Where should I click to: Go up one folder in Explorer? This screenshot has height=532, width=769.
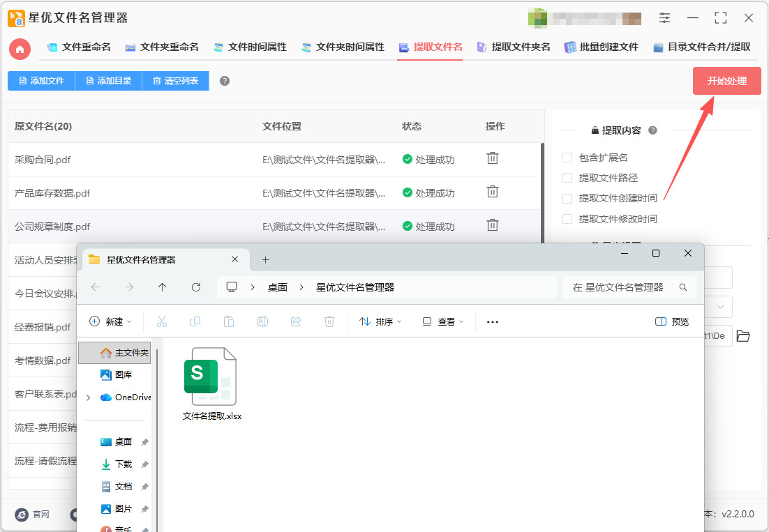[x=163, y=287]
